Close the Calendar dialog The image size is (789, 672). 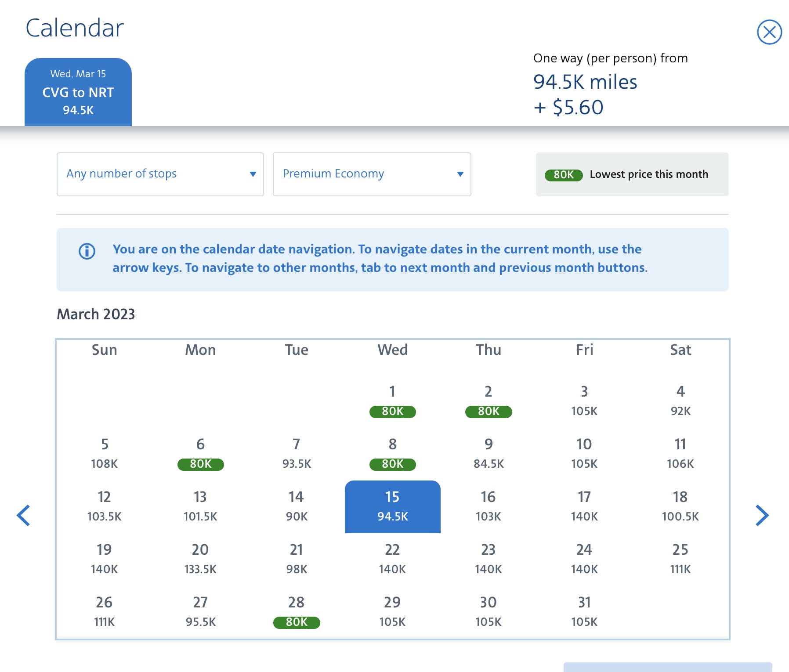pos(769,32)
